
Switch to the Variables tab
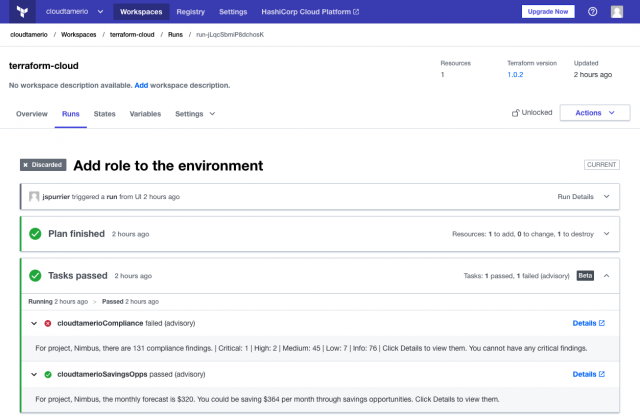click(145, 114)
